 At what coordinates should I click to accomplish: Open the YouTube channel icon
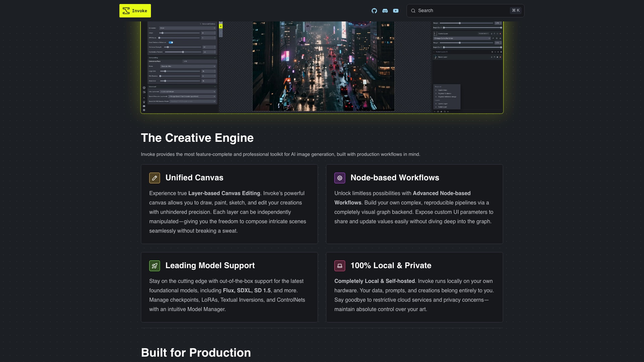pyautogui.click(x=396, y=11)
